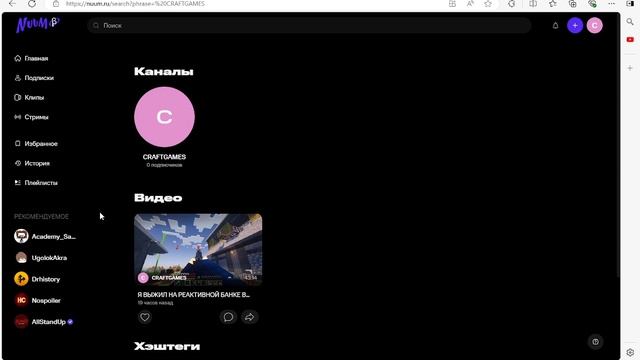
Task: Open the large CRAFTGAMES channel avatar
Action: pyautogui.click(x=164, y=117)
